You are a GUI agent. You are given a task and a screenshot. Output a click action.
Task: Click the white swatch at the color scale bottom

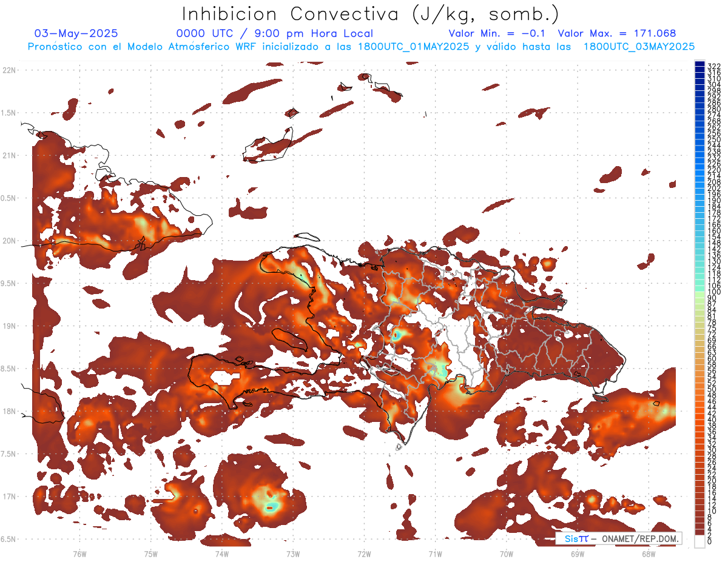[x=699, y=541]
